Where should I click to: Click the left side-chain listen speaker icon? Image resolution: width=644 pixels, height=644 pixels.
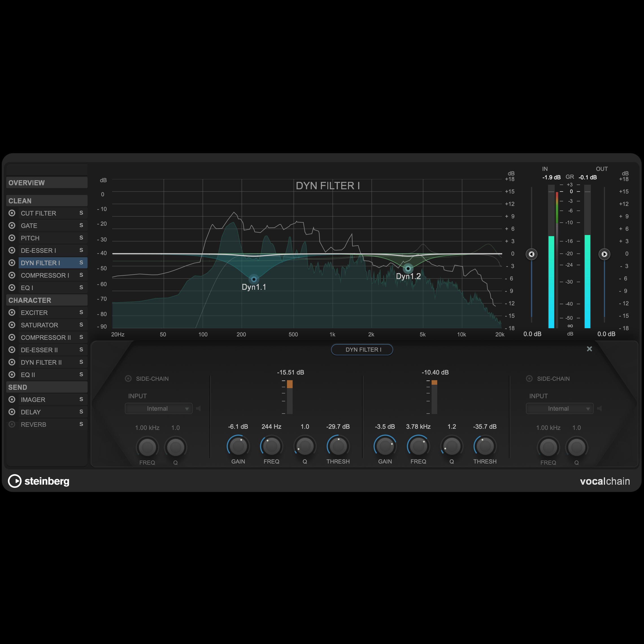click(198, 409)
